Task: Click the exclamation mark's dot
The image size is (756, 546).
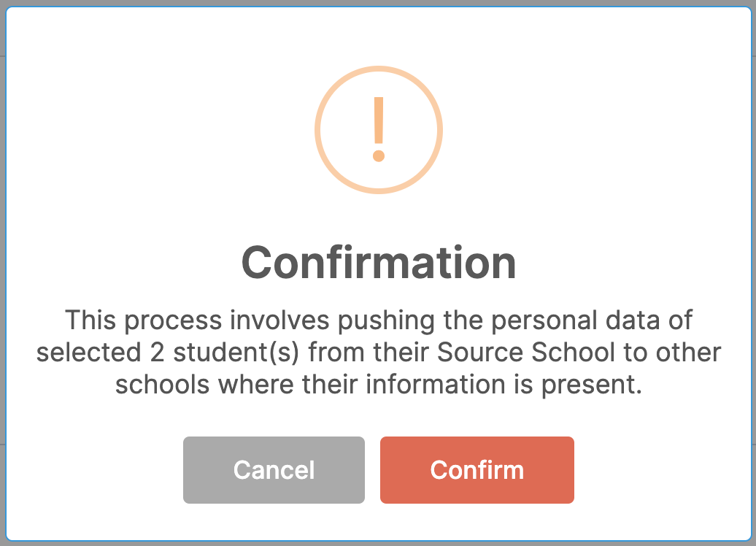Action: pyautogui.click(x=379, y=155)
